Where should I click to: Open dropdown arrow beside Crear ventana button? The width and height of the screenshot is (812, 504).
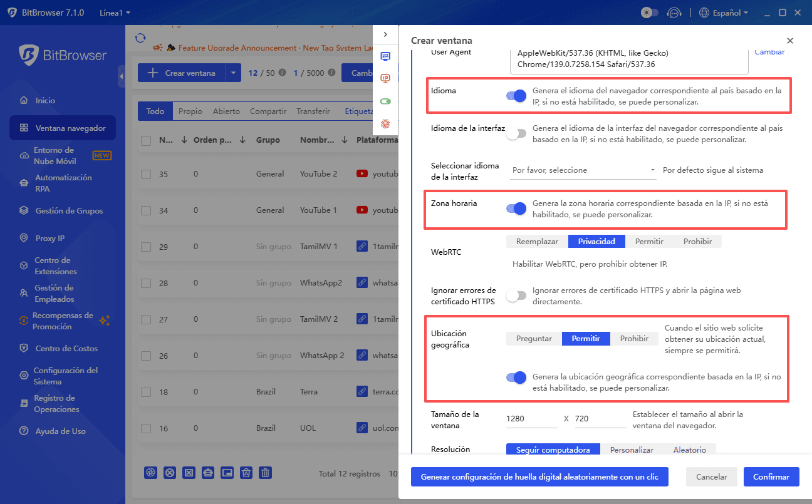[233, 73]
